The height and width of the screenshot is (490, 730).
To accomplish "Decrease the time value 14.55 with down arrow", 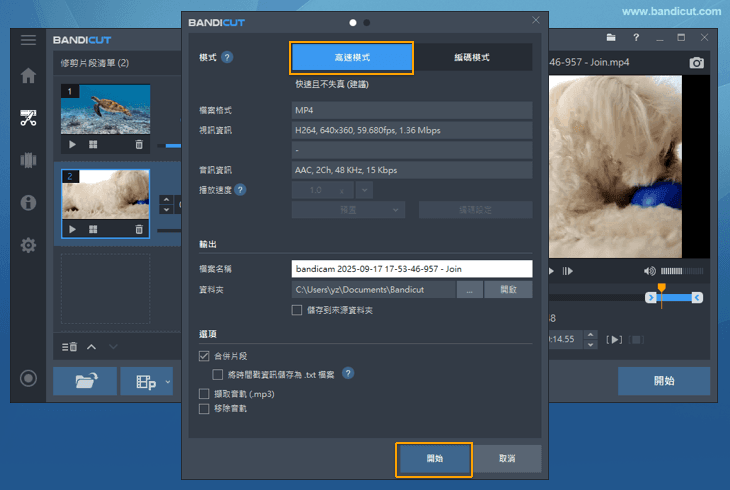I will 590,344.
